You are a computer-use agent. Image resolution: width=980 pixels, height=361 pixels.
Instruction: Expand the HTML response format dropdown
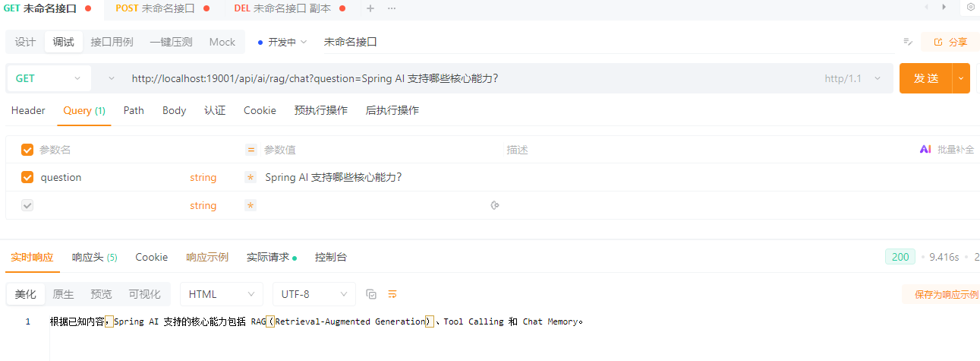221,294
